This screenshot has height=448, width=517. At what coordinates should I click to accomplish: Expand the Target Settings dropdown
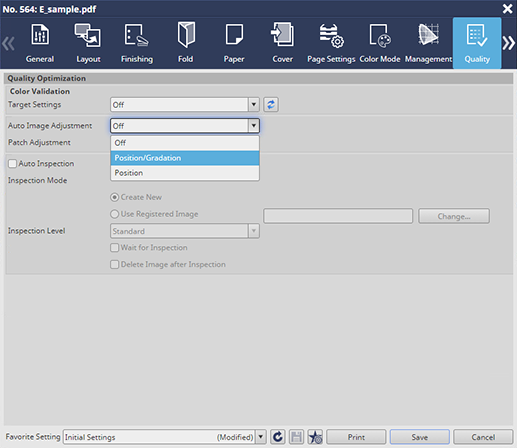tap(254, 105)
